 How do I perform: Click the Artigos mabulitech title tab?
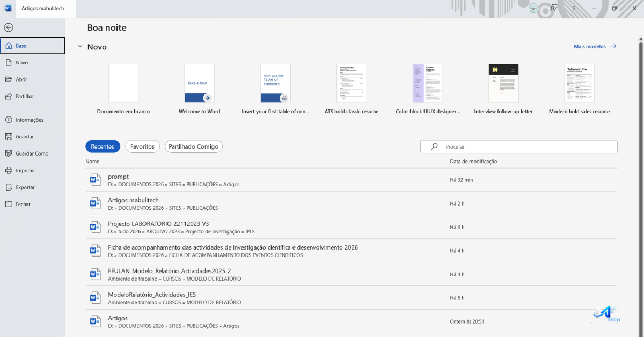tap(46, 9)
